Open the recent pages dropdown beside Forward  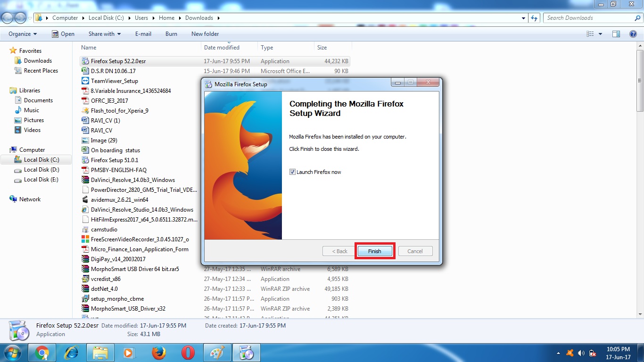(x=30, y=18)
